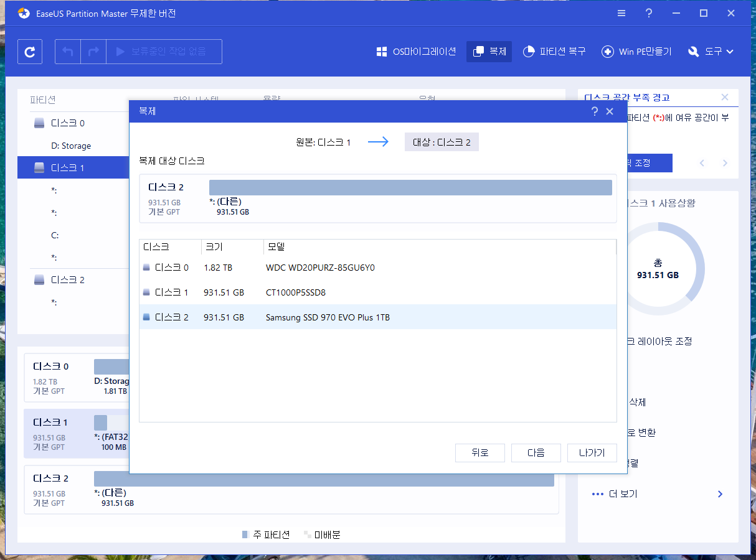
Task: Select the 디스크 2 Samsung SSD row
Action: [x=378, y=317]
